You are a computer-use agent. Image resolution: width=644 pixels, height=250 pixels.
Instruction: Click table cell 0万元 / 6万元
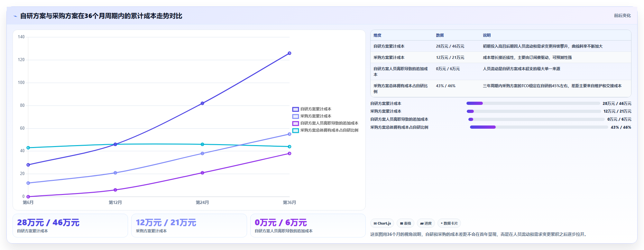coord(448,69)
